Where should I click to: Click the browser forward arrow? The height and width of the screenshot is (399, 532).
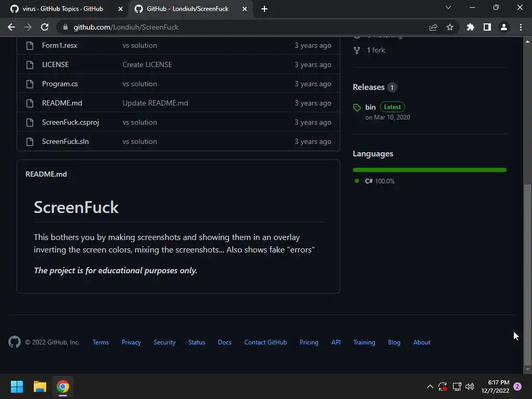[28, 27]
